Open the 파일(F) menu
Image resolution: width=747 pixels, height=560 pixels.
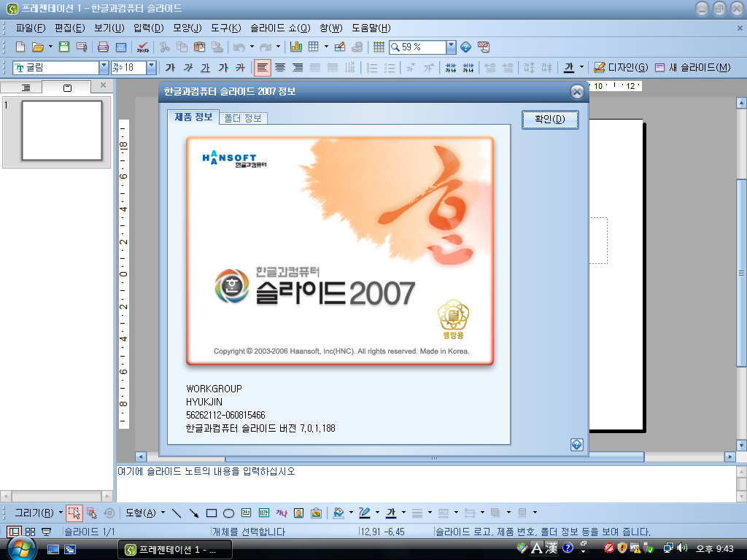(x=31, y=28)
